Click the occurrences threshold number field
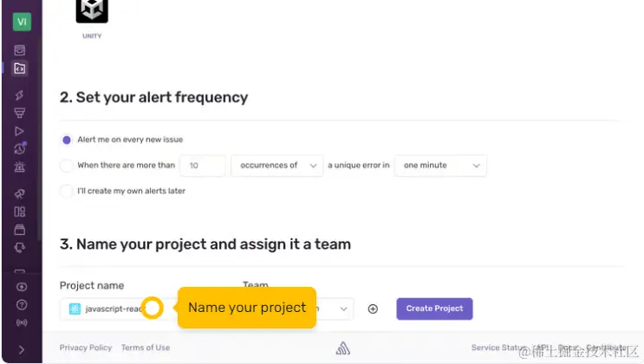The height and width of the screenshot is (364, 644). 203,166
